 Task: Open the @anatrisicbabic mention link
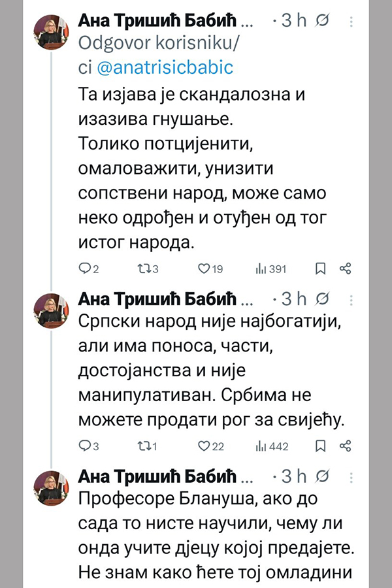165,68
